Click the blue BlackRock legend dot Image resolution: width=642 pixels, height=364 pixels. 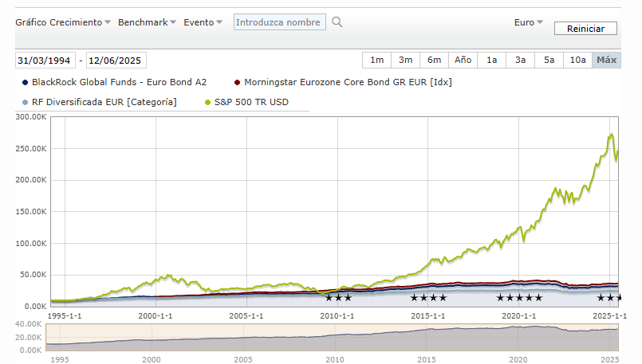[26, 83]
